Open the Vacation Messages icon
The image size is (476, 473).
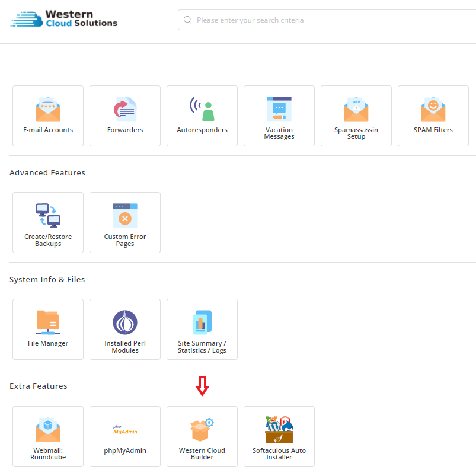click(x=279, y=109)
